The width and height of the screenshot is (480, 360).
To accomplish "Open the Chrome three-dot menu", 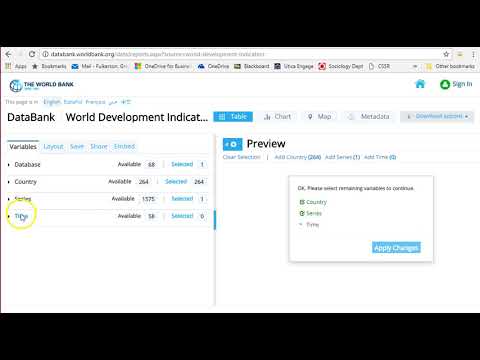I will [473, 54].
